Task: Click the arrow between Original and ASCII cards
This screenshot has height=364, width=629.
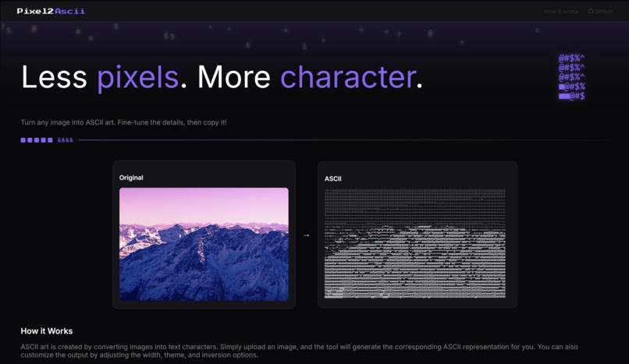Action: tap(307, 235)
